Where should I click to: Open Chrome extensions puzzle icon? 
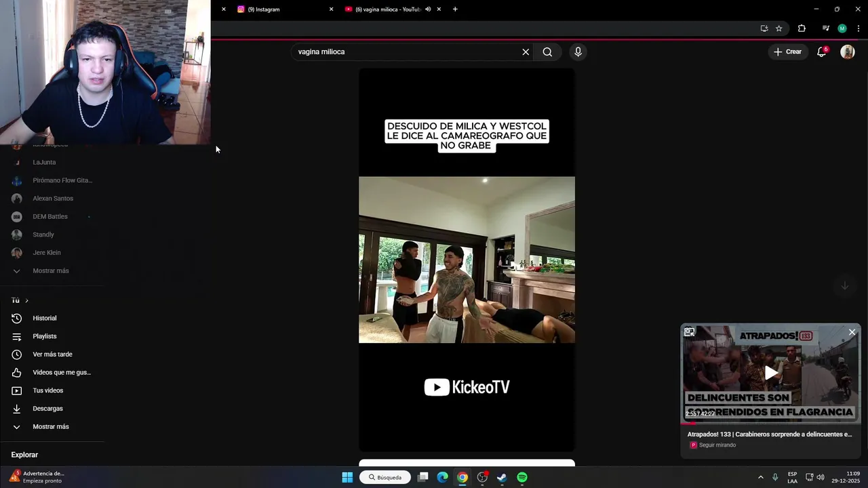802,28
